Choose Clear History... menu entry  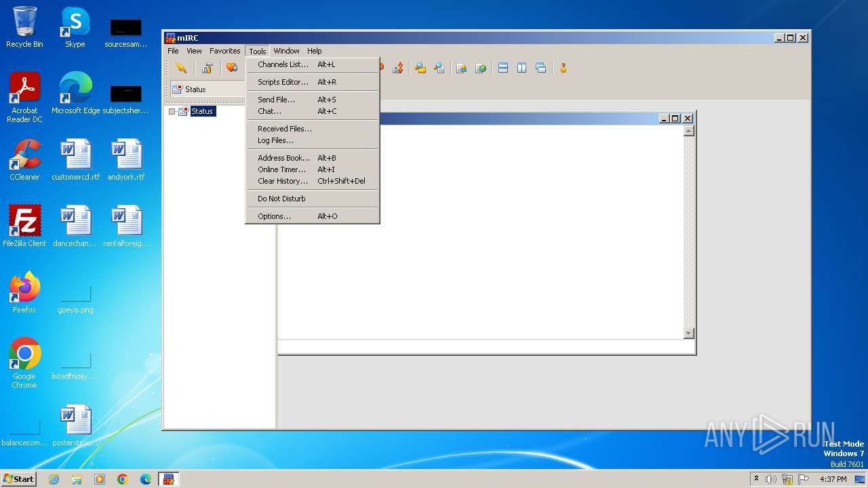point(312,181)
